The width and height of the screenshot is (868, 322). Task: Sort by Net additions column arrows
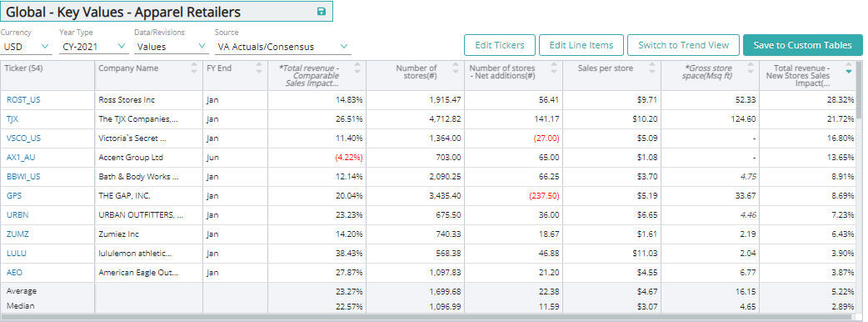554,68
